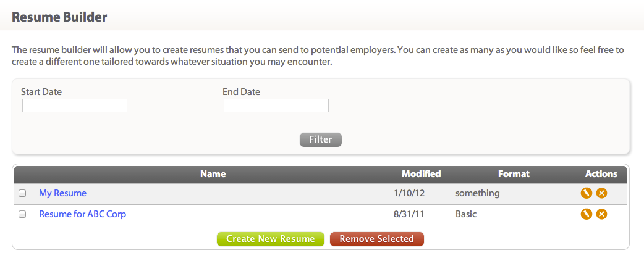Click the Actions column header
This screenshot has width=644, height=274.
point(601,174)
